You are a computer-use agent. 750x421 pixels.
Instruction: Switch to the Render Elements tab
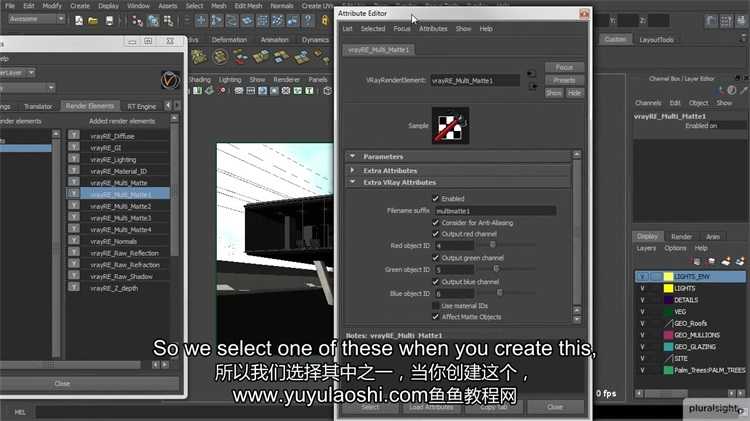pyautogui.click(x=90, y=106)
